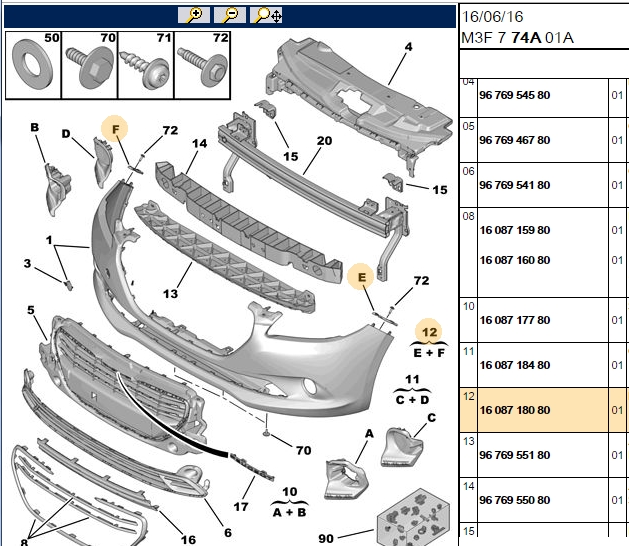Click part number 16 087 159 80
This screenshot has height=546, width=629.
pos(514,230)
